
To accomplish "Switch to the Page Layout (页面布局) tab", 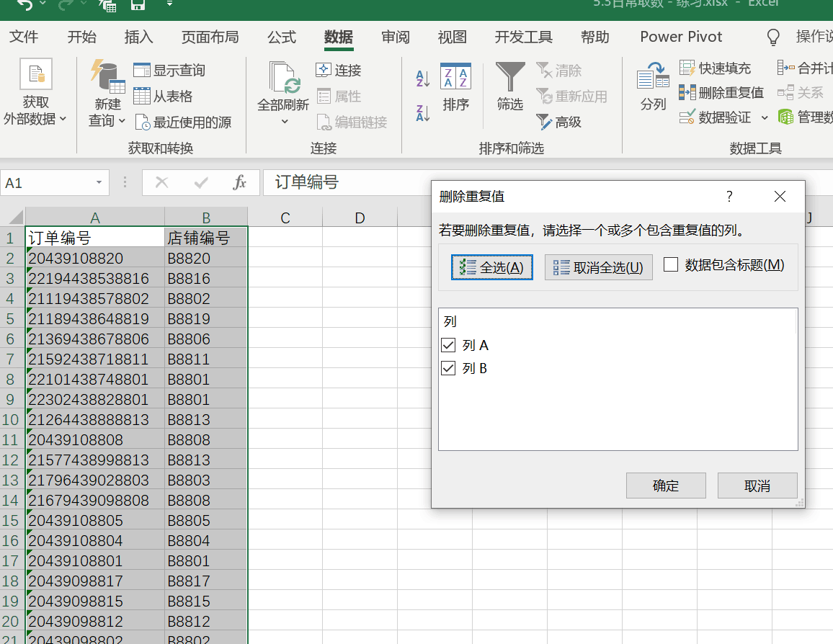I will [210, 37].
